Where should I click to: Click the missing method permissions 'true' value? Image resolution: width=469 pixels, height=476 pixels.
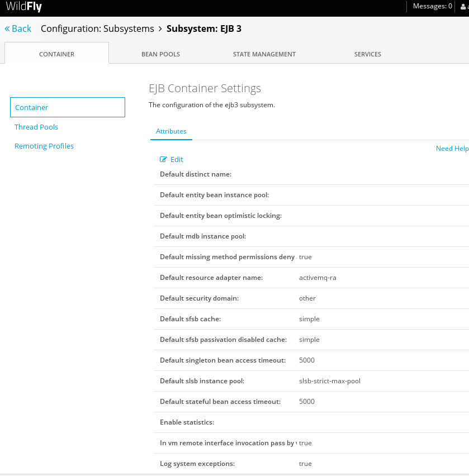click(x=305, y=257)
